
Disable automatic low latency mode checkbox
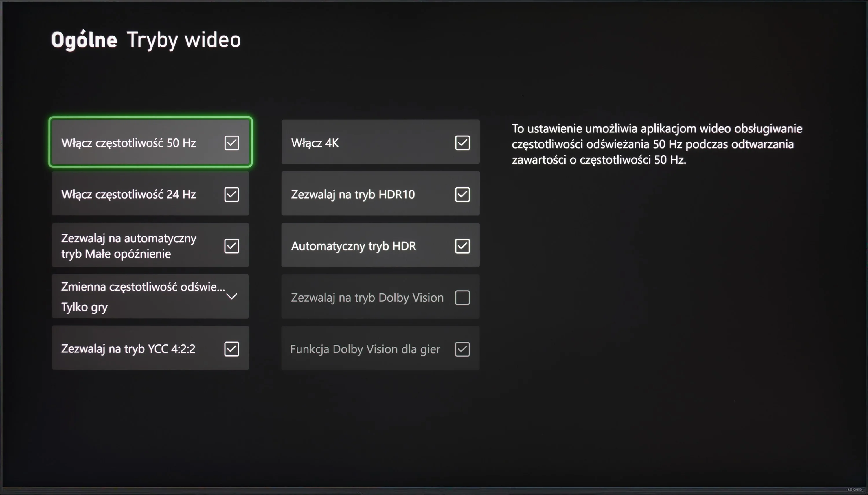232,246
